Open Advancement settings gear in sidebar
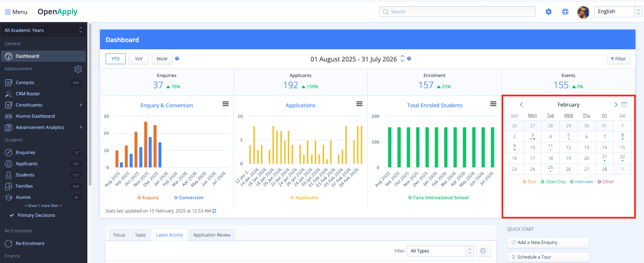Viewport: 644px width, 263px height. point(78,69)
